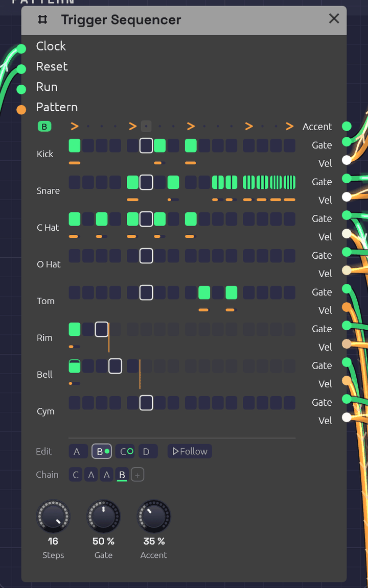Toggle Kick step 7
Image resolution: width=368 pixels, height=588 pixels.
[x=159, y=145]
